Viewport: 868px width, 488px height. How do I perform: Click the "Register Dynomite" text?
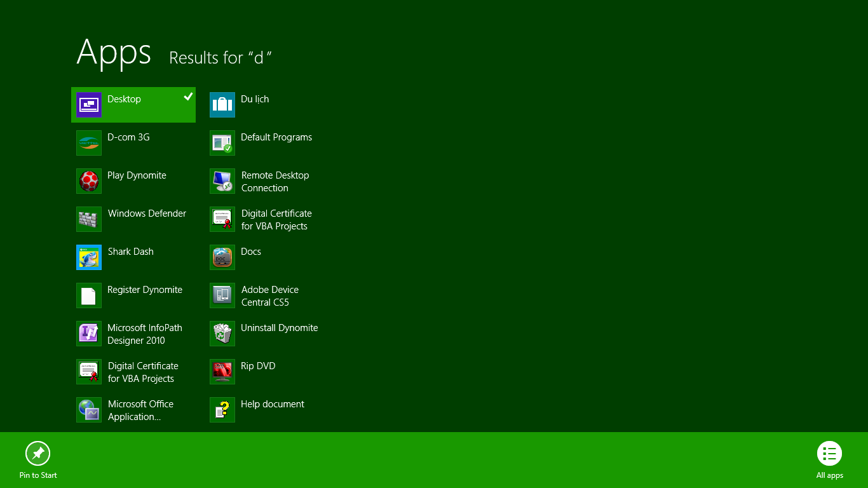145,290
